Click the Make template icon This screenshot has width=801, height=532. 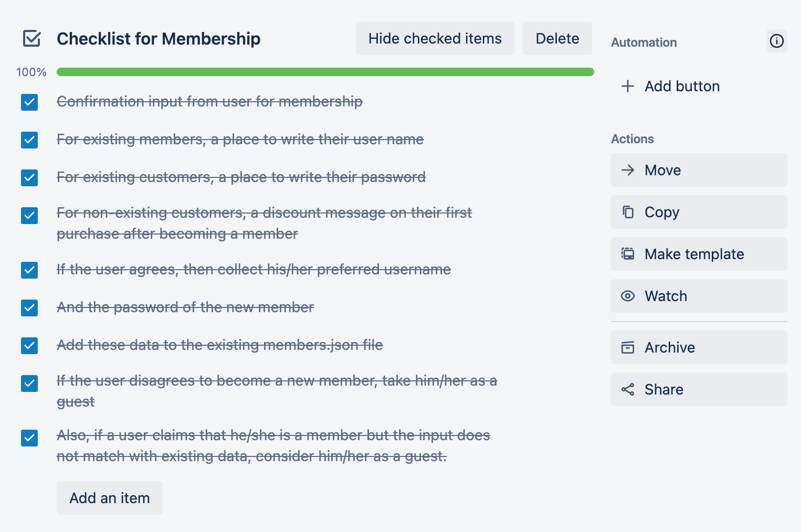(628, 254)
